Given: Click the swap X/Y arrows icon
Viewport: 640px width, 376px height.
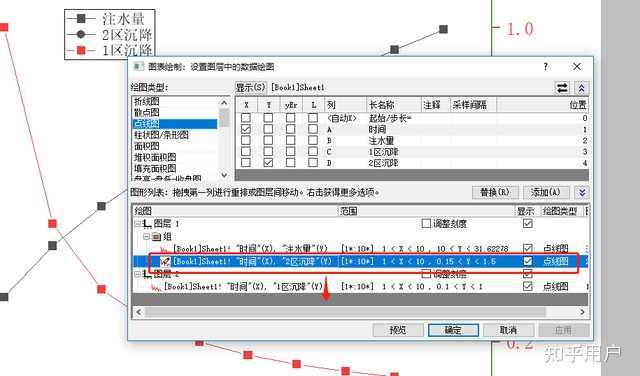Looking at the screenshot, I should coord(562,88).
